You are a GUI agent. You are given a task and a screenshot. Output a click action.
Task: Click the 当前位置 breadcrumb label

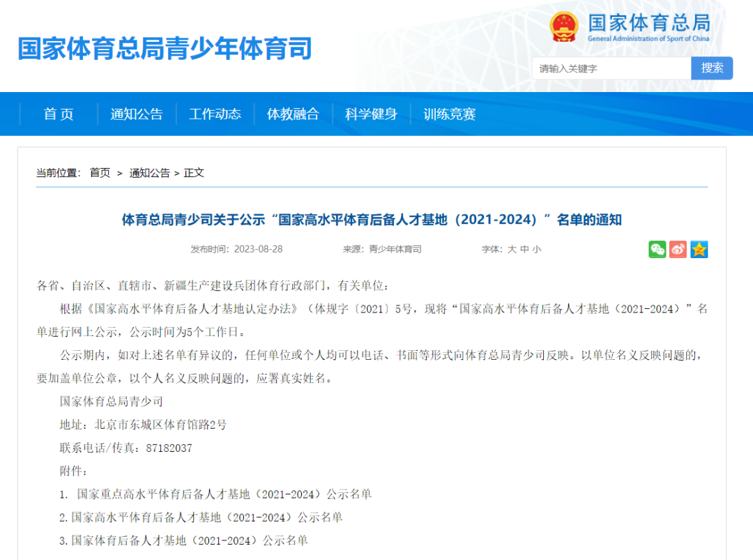[x=58, y=173]
